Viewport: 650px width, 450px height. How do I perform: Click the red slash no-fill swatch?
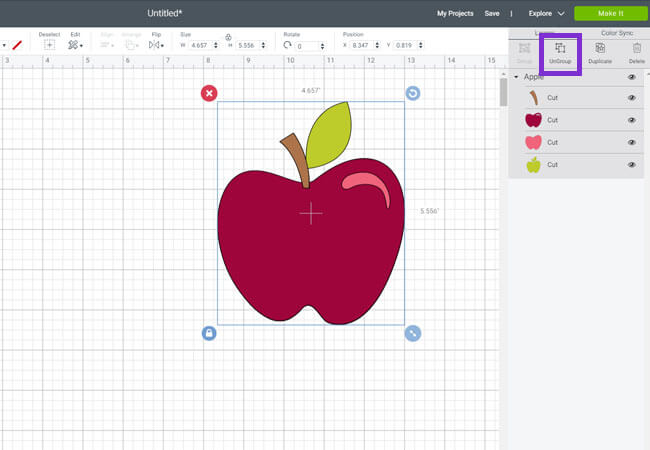(x=17, y=45)
